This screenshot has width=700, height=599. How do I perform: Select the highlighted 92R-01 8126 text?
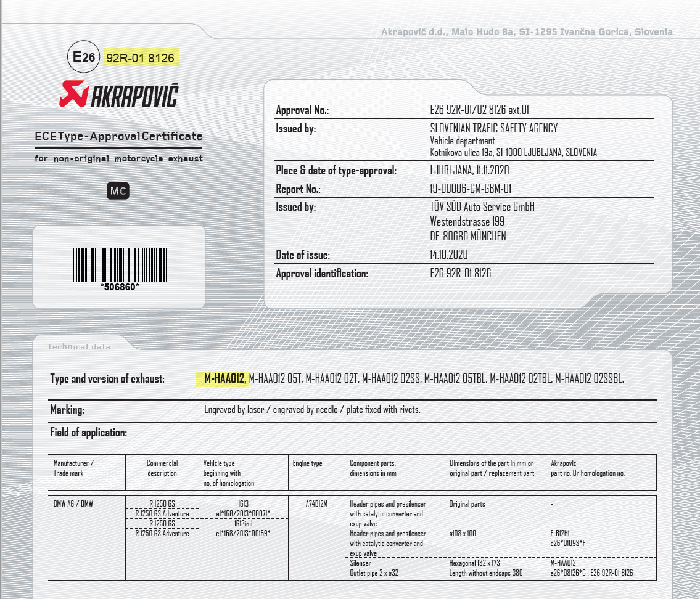coord(141,58)
